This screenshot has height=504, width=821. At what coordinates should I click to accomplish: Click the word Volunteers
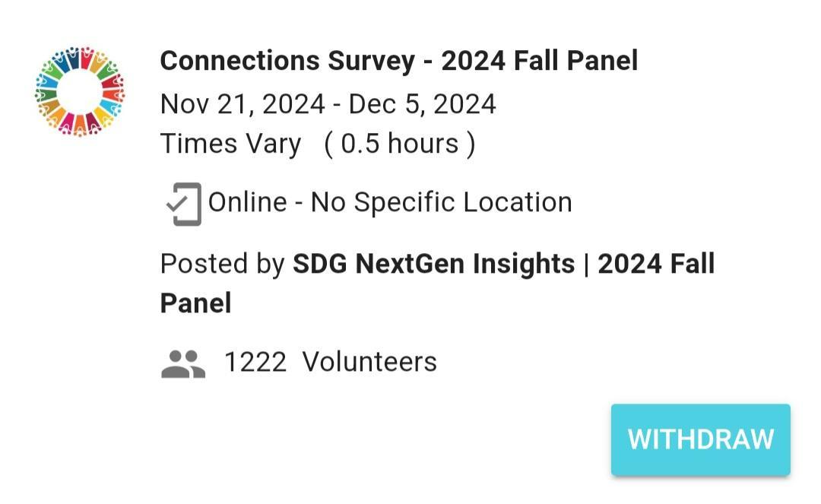point(369,362)
